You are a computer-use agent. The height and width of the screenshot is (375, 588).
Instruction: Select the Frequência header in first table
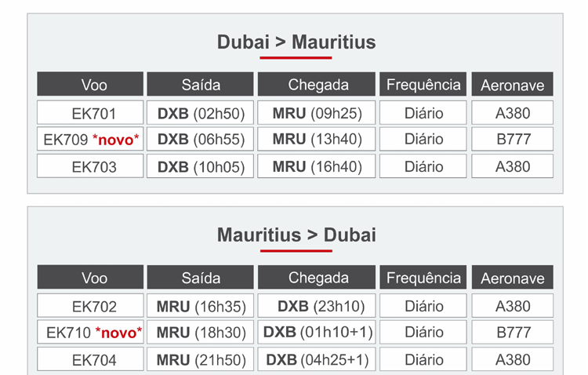coord(423,84)
